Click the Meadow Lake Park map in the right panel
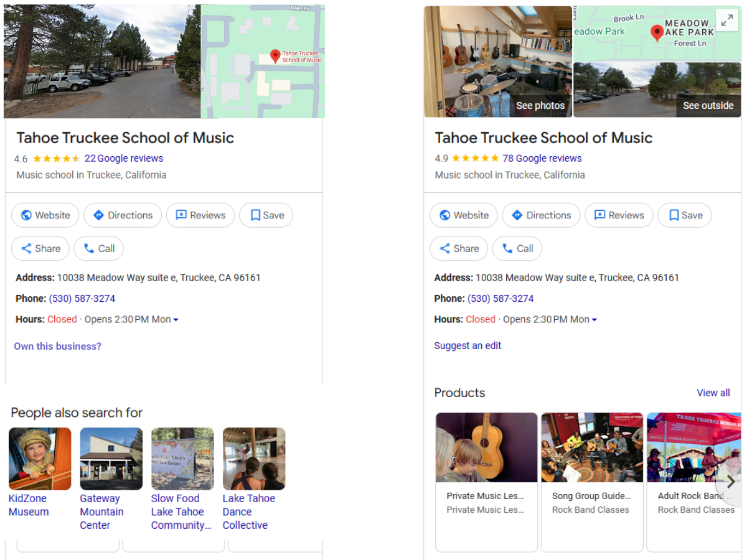747x560 pixels. click(657, 34)
